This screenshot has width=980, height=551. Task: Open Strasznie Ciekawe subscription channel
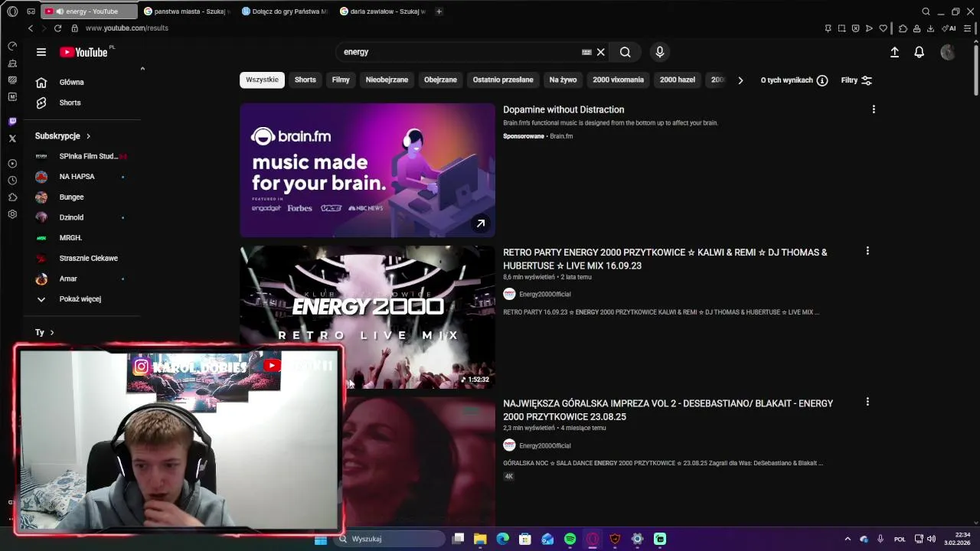(88, 259)
